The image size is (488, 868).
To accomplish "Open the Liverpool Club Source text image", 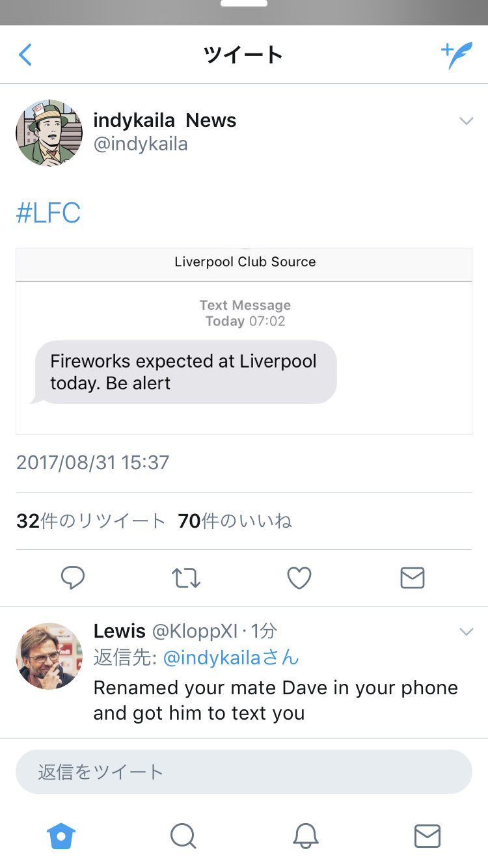I will tap(244, 341).
